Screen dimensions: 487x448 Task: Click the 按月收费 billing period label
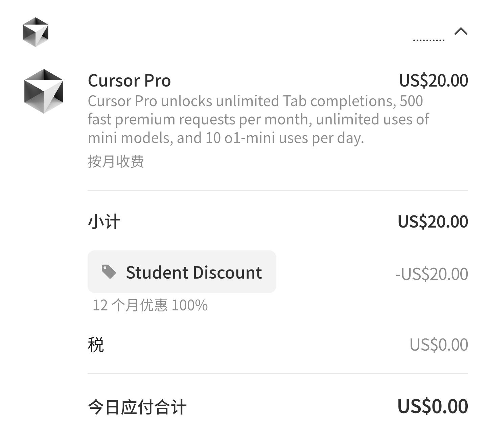[x=116, y=161]
